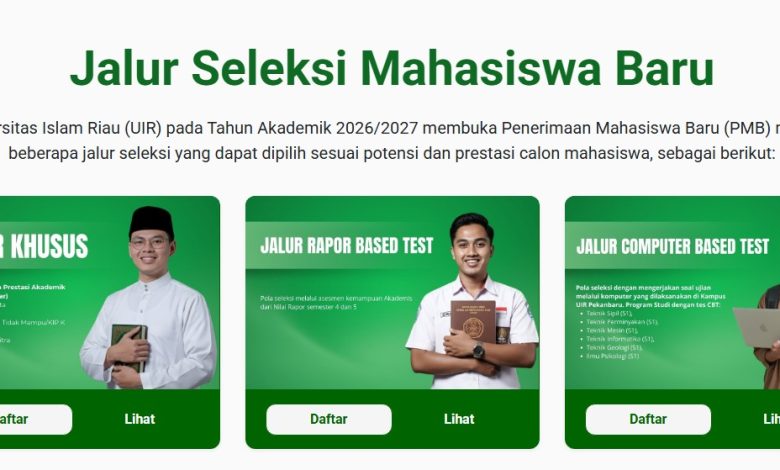Open Lihat on the Rapor Based Test card
This screenshot has width=780, height=470.
[459, 419]
